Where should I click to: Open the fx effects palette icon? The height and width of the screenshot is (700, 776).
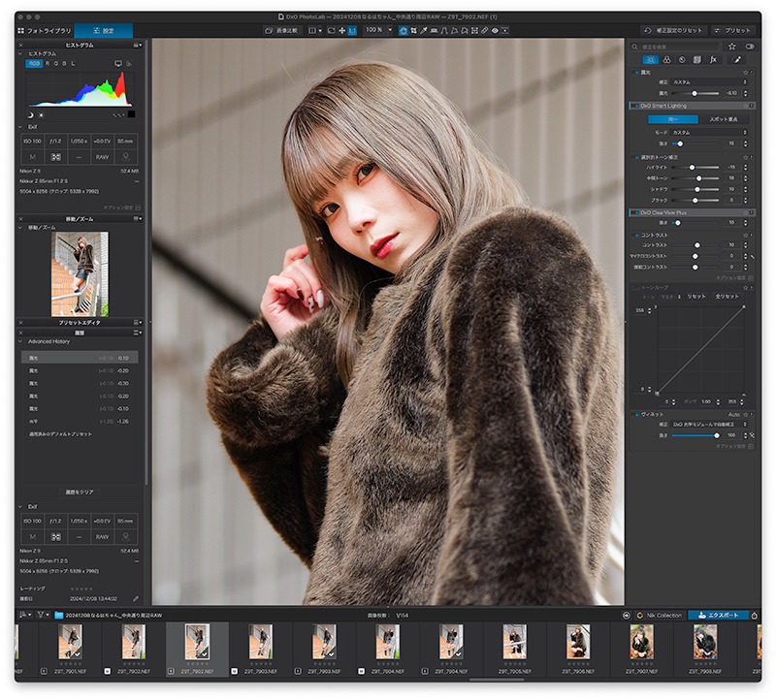[713, 59]
